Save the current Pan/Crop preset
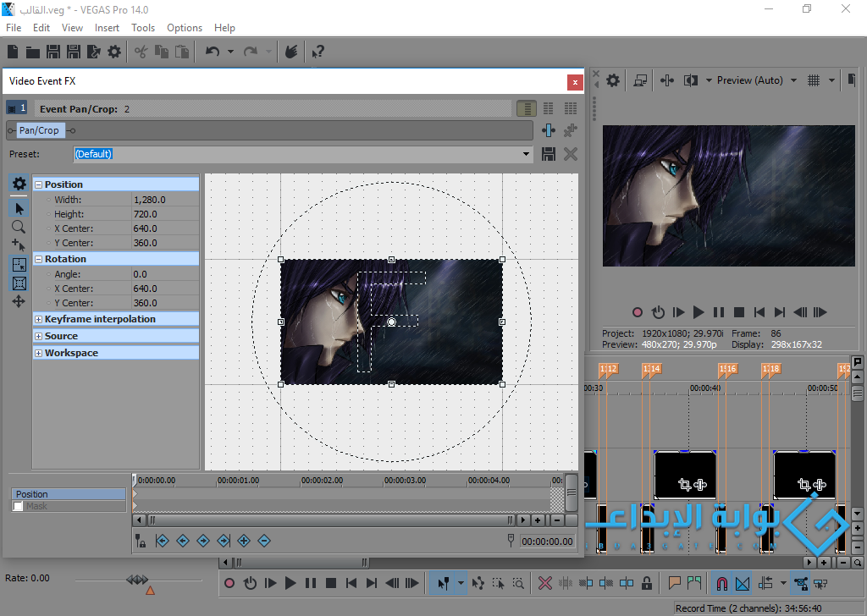 point(548,154)
